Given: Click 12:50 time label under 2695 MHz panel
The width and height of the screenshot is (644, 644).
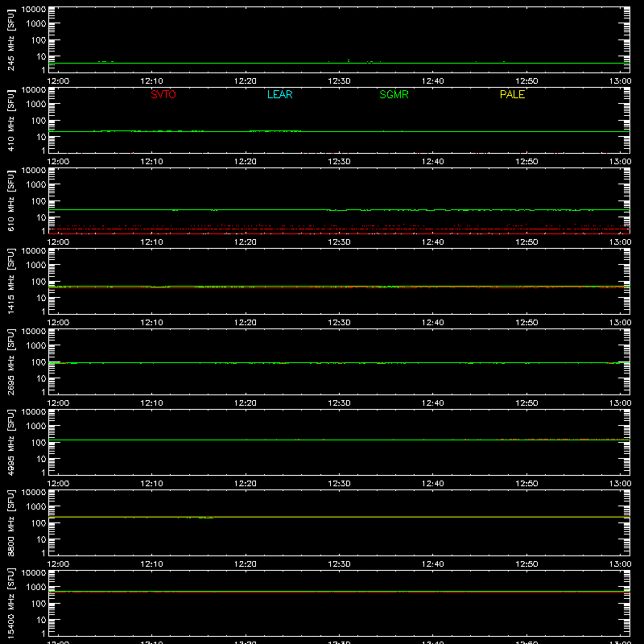Looking at the screenshot, I should [526, 403].
